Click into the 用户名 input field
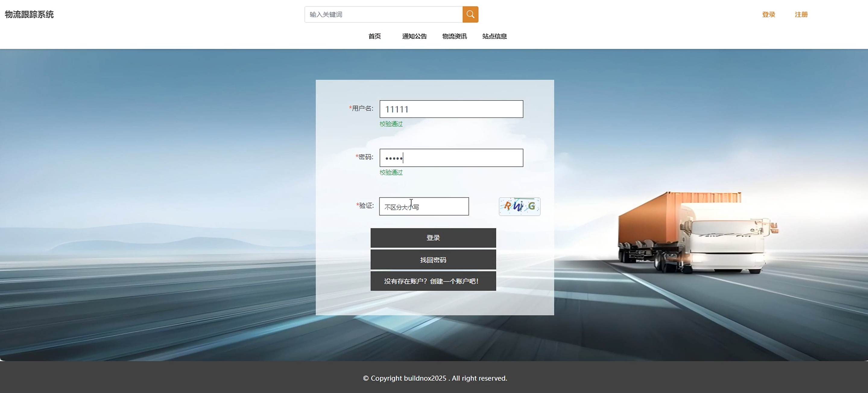Viewport: 868px width, 393px height. coord(451,109)
